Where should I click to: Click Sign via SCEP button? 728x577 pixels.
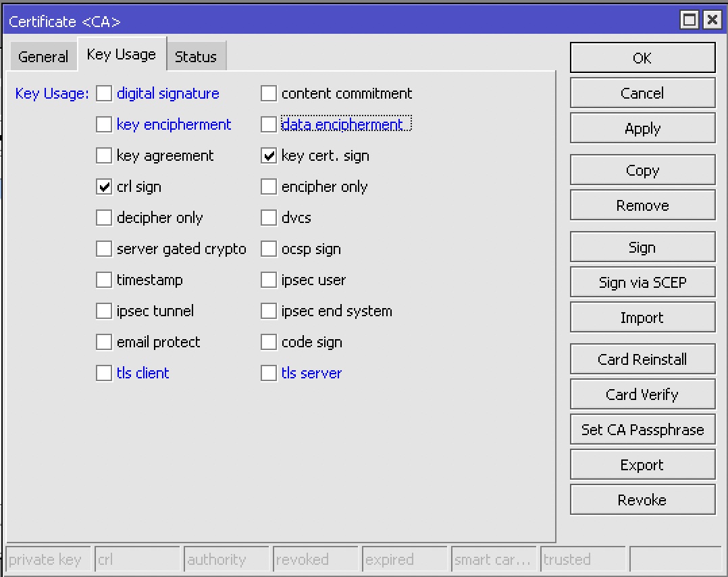(642, 282)
